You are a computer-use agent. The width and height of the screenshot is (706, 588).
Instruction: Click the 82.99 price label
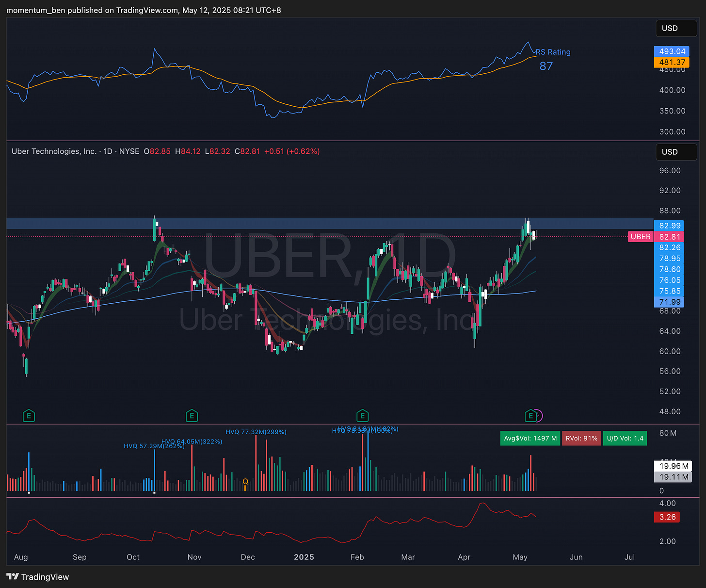pos(670,226)
